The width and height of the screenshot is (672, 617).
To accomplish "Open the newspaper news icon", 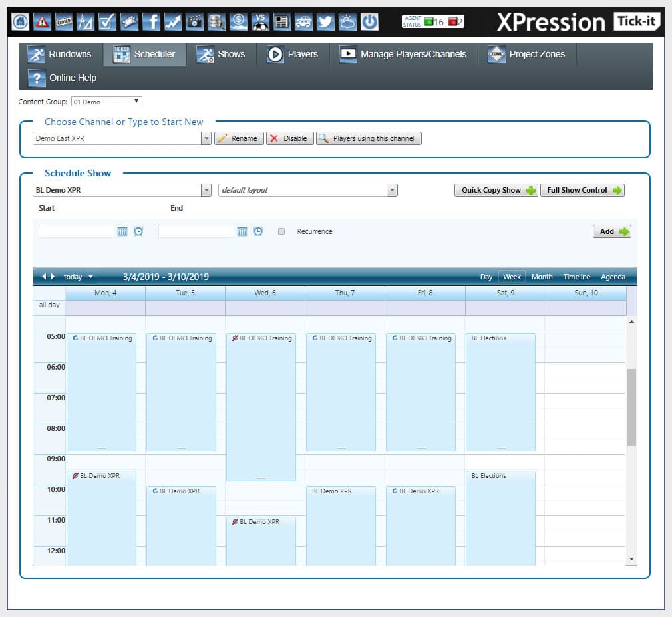I will 281,21.
